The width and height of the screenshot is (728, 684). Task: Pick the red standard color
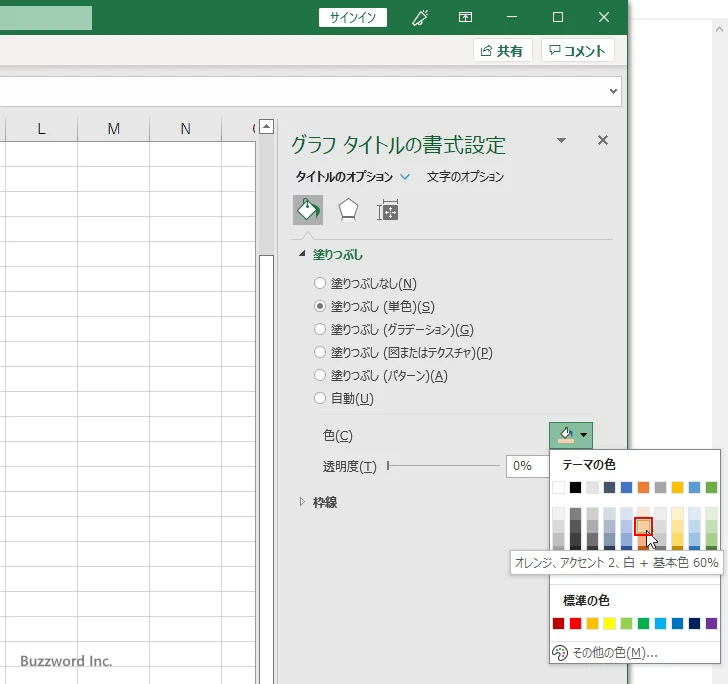pyautogui.click(x=575, y=623)
